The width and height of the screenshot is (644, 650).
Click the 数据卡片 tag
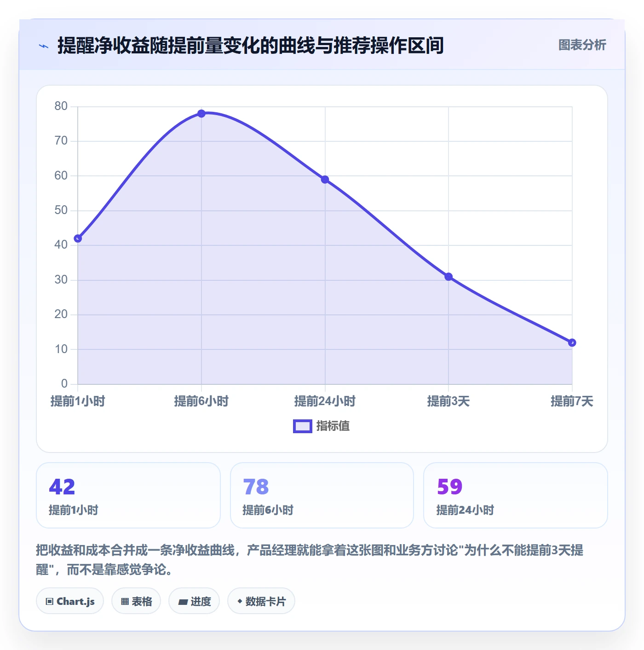coord(261,601)
